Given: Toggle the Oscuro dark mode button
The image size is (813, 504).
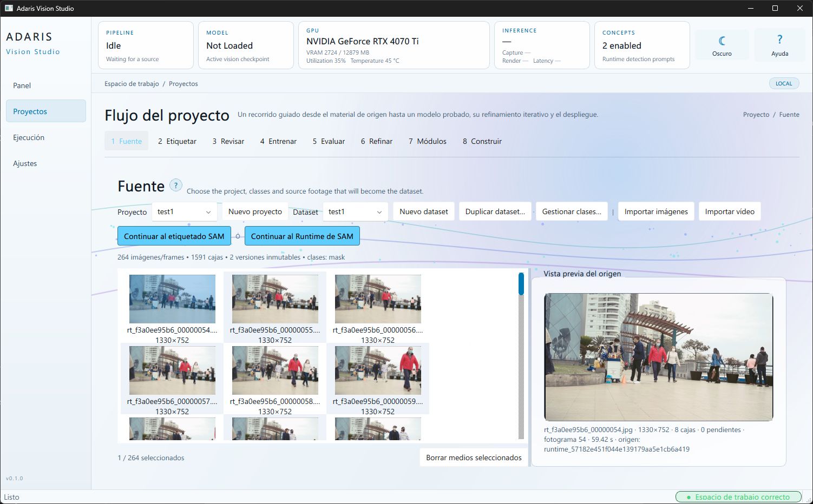Looking at the screenshot, I should [722, 45].
